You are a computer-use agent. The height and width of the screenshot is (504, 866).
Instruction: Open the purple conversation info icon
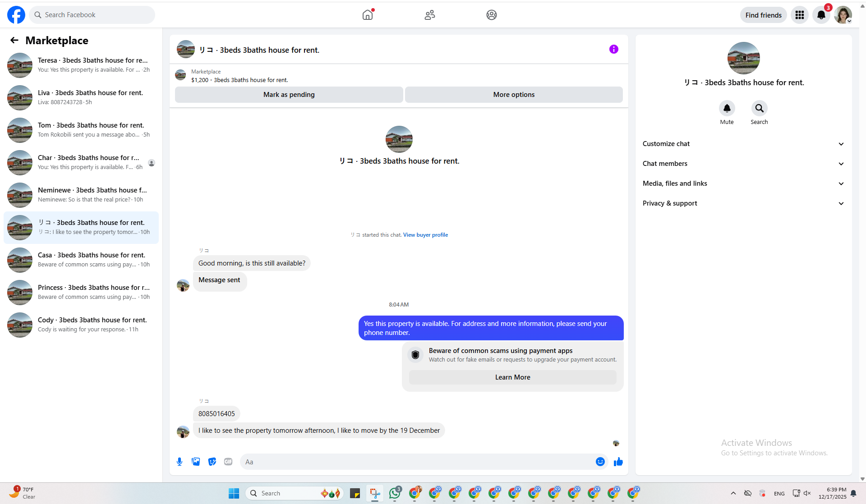pyautogui.click(x=613, y=49)
